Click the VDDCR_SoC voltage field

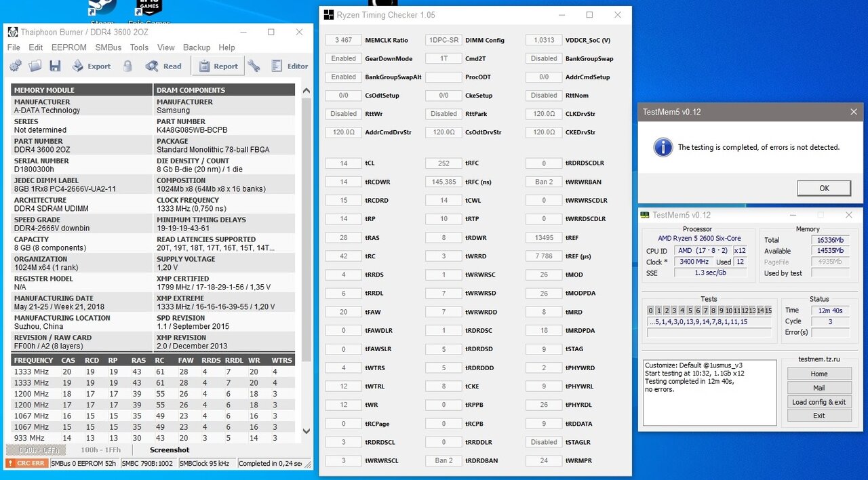(x=544, y=40)
